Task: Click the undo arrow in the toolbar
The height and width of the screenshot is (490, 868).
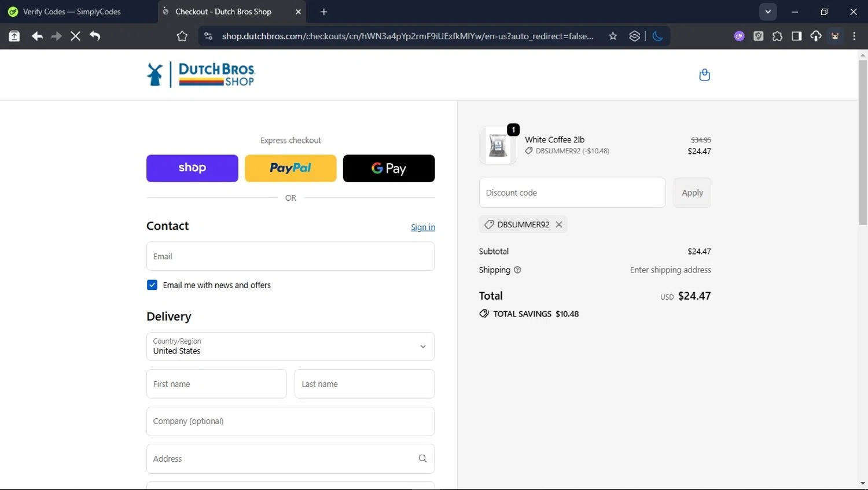Action: pyautogui.click(x=95, y=36)
